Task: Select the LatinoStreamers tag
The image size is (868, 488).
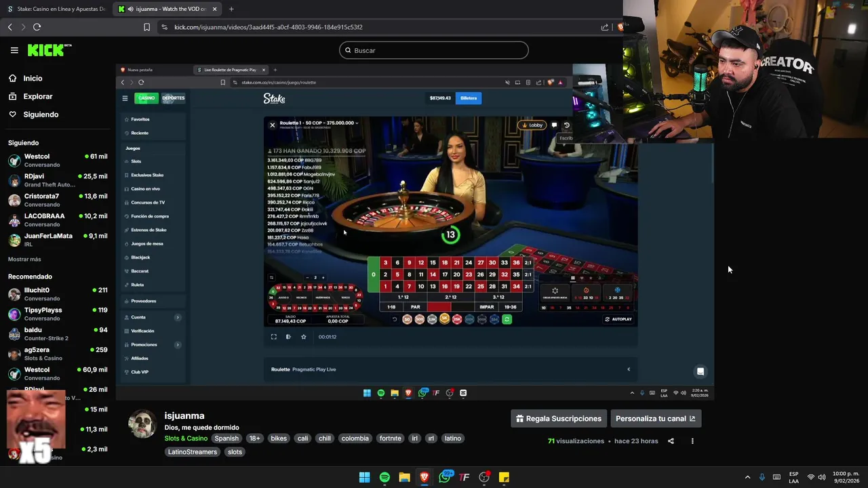Action: tap(193, 452)
